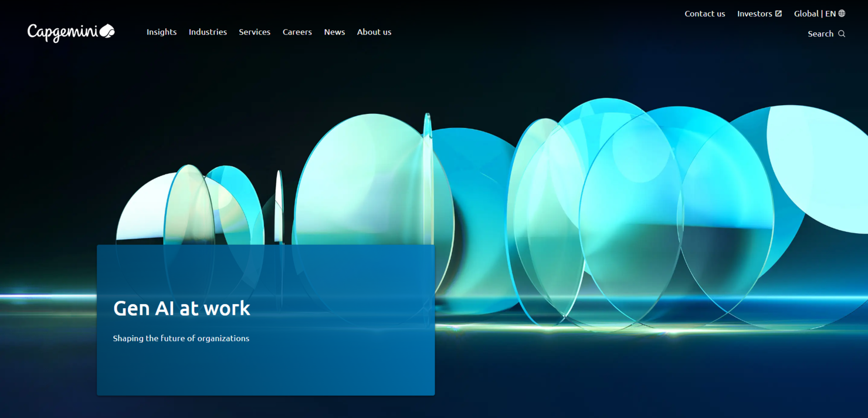Click the globe icon beside Global | EN
This screenshot has width=868, height=418.
[x=842, y=14]
